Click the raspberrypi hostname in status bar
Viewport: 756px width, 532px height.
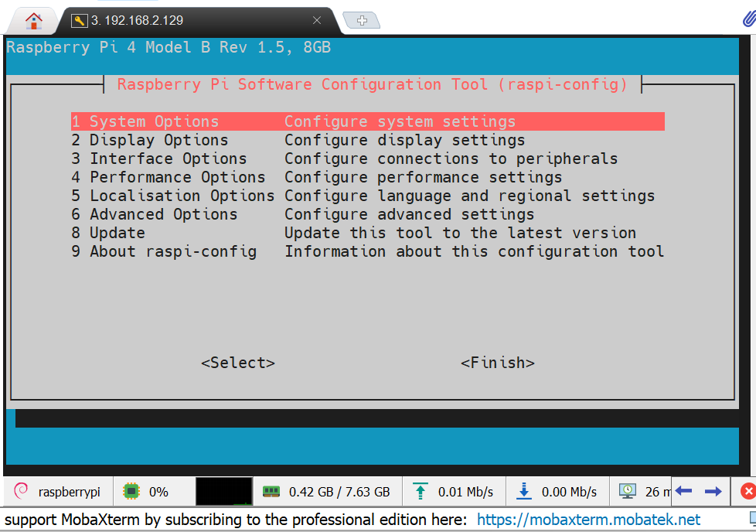pos(70,492)
